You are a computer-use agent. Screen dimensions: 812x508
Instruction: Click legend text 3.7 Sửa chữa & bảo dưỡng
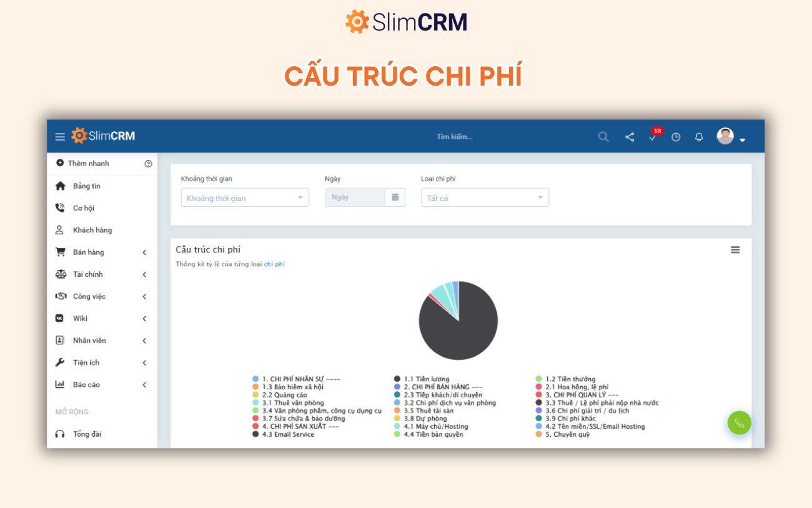pyautogui.click(x=304, y=419)
